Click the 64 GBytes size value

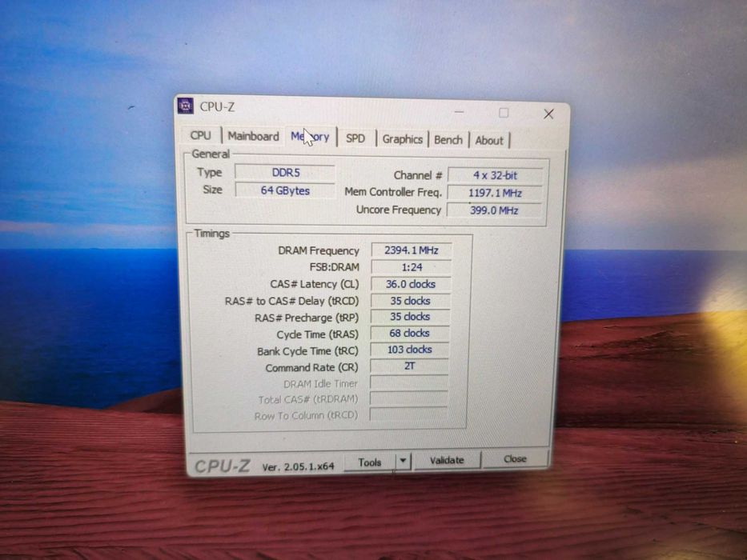[x=285, y=190]
